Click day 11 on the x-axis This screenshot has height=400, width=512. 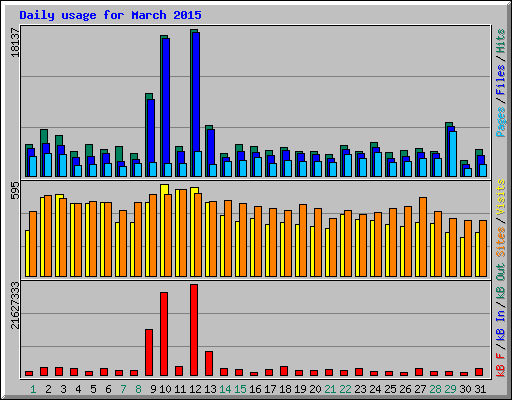point(180,389)
